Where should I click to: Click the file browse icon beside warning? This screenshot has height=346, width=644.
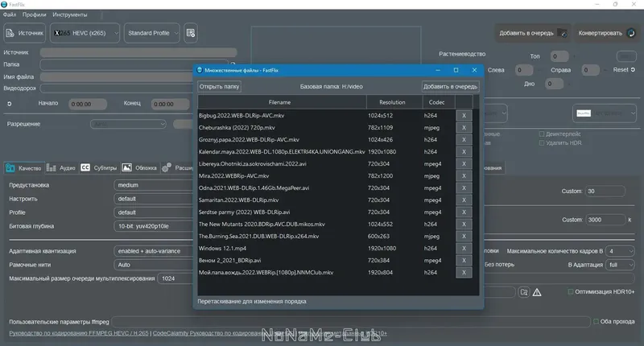(x=524, y=292)
